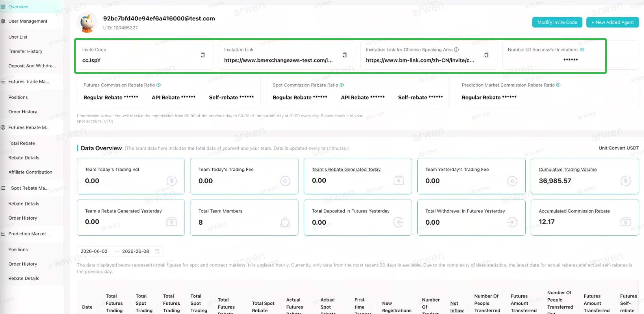Image resolution: width=644 pixels, height=314 pixels.
Task: Click the Overview grid icon
Action: click(x=3, y=7)
